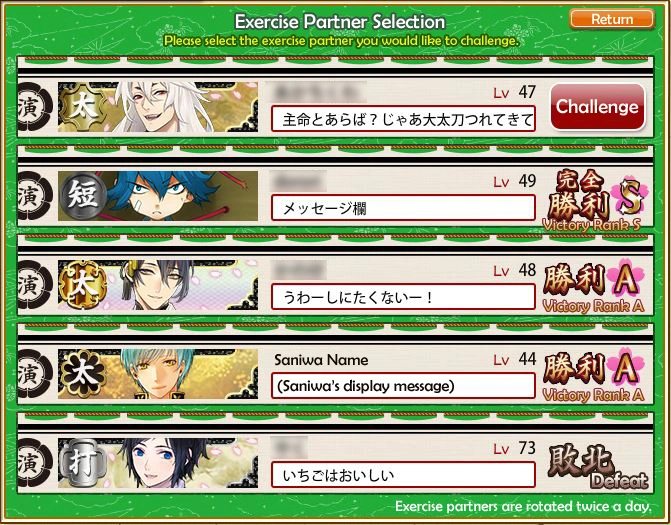Click the いちごはおいしい message box
The height and width of the screenshot is (525, 671).
403,475
